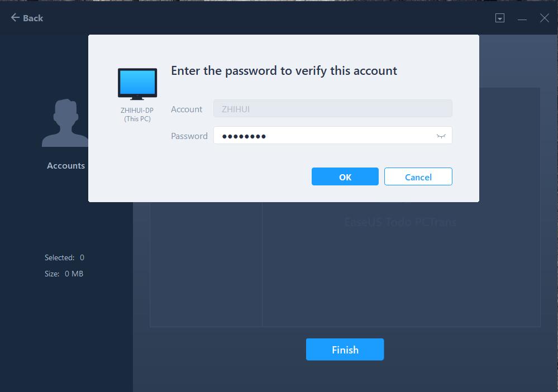
Task: Click the Size 0 MB text
Action: (x=64, y=274)
